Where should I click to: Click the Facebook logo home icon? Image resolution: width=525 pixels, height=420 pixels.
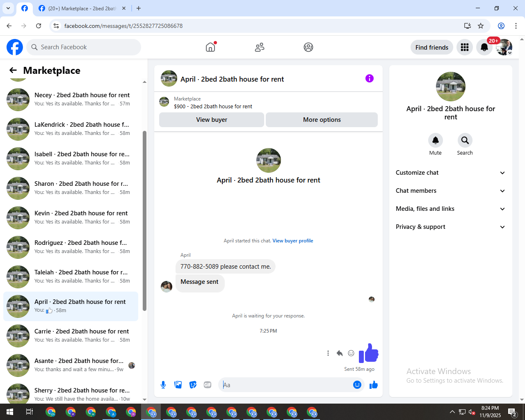[15, 47]
